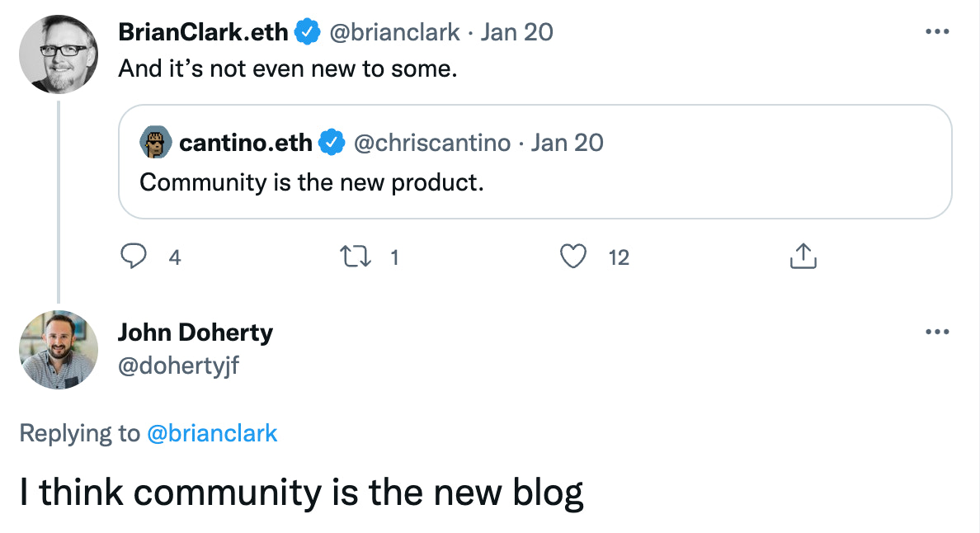Share BrianClark's tweet via share icon

click(803, 257)
